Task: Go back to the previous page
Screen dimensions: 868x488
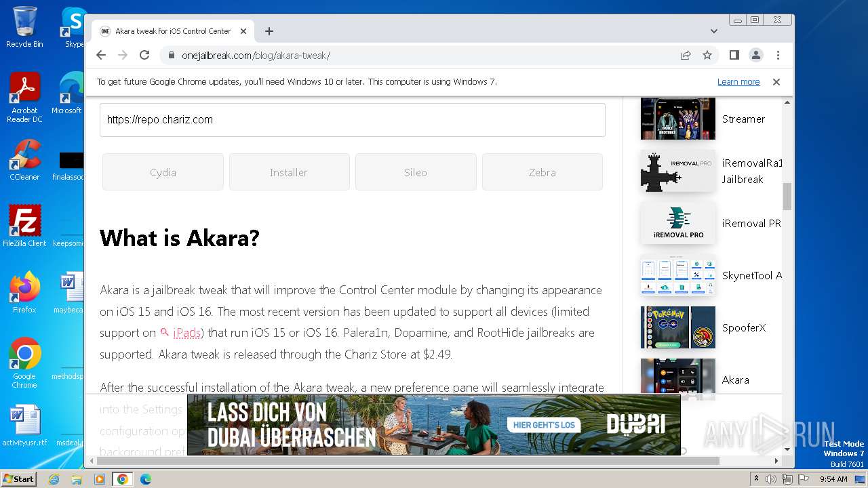Action: pyautogui.click(x=101, y=55)
